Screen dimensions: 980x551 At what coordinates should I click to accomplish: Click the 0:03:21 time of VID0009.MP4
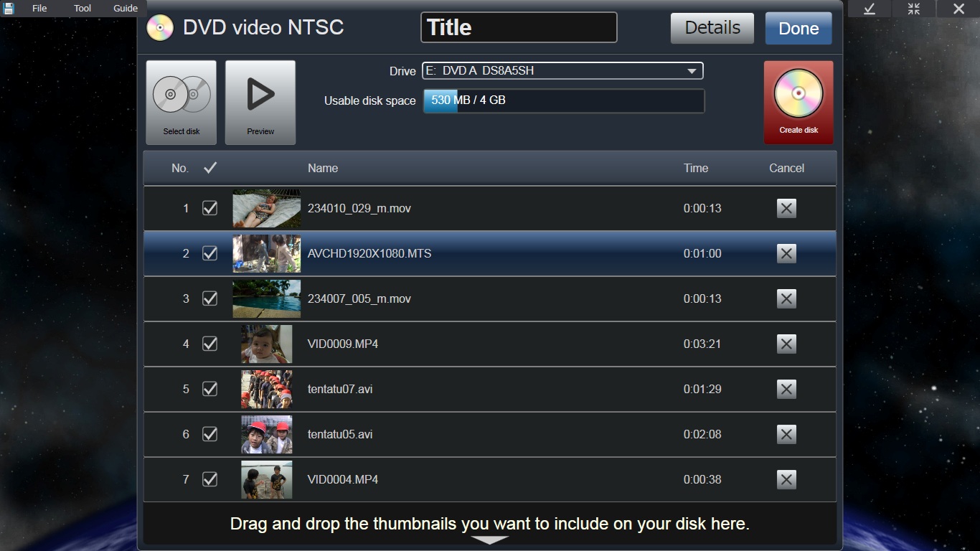pyautogui.click(x=702, y=344)
